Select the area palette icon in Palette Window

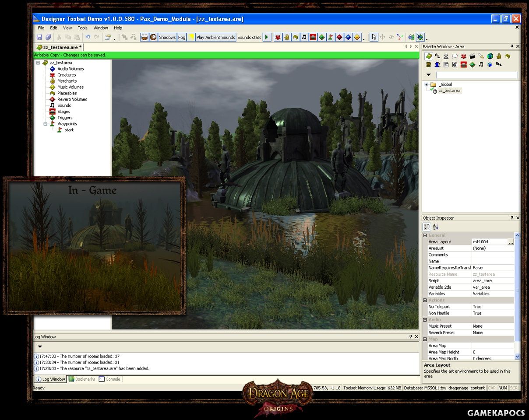[x=428, y=56]
